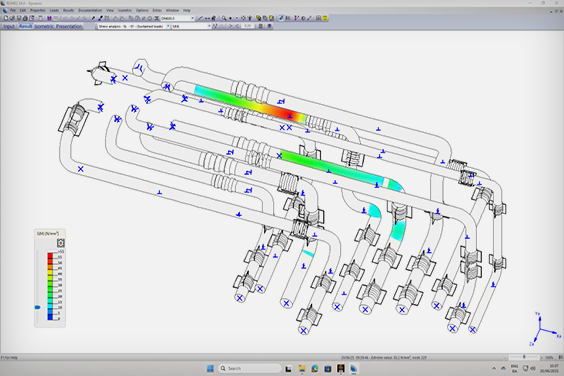Screen dimensions: 564x376
Task: Open the Options menu
Action: pos(142,10)
